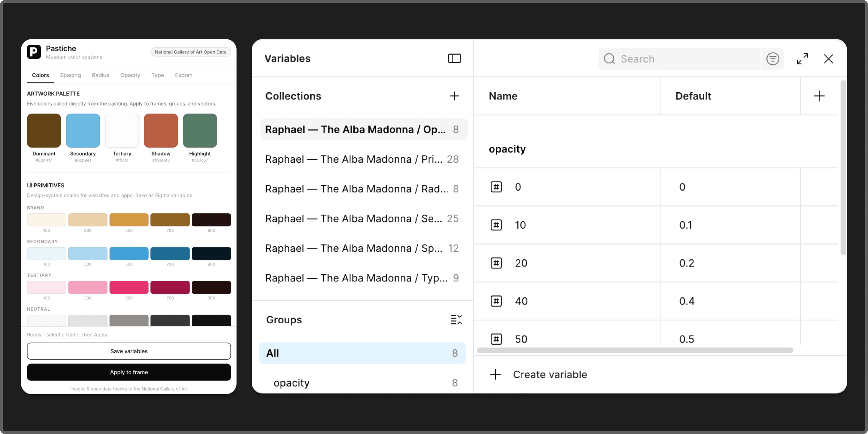The width and height of the screenshot is (868, 434).
Task: Click the Pastiche logo icon
Action: coord(34,52)
